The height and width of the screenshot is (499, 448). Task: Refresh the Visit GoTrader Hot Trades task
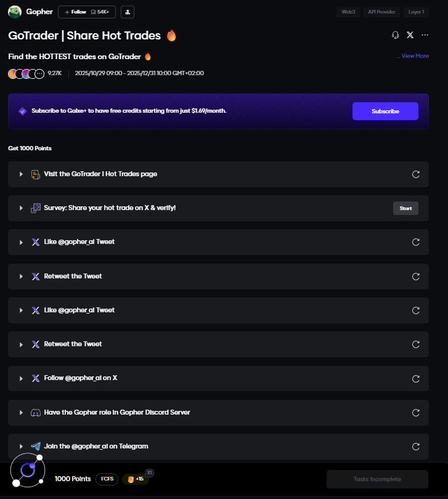click(x=416, y=174)
